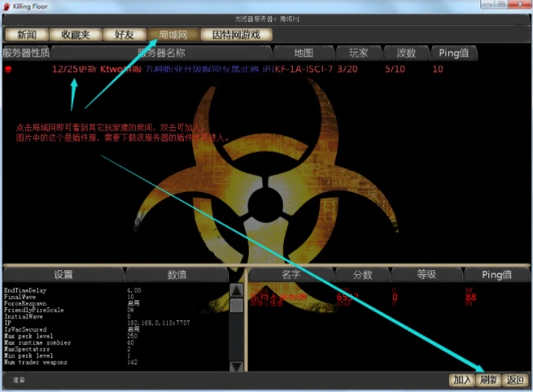
Task: Click the player ping value 88
Action: (471, 297)
